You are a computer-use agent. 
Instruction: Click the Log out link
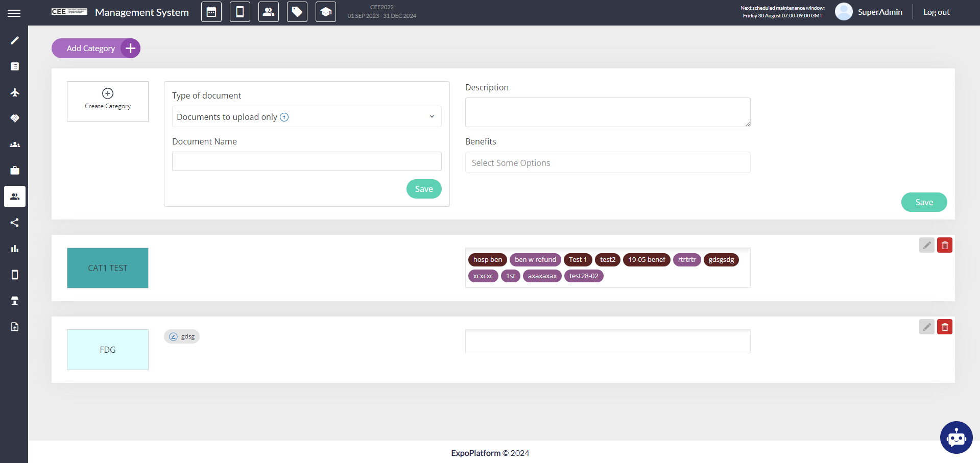click(x=936, y=12)
